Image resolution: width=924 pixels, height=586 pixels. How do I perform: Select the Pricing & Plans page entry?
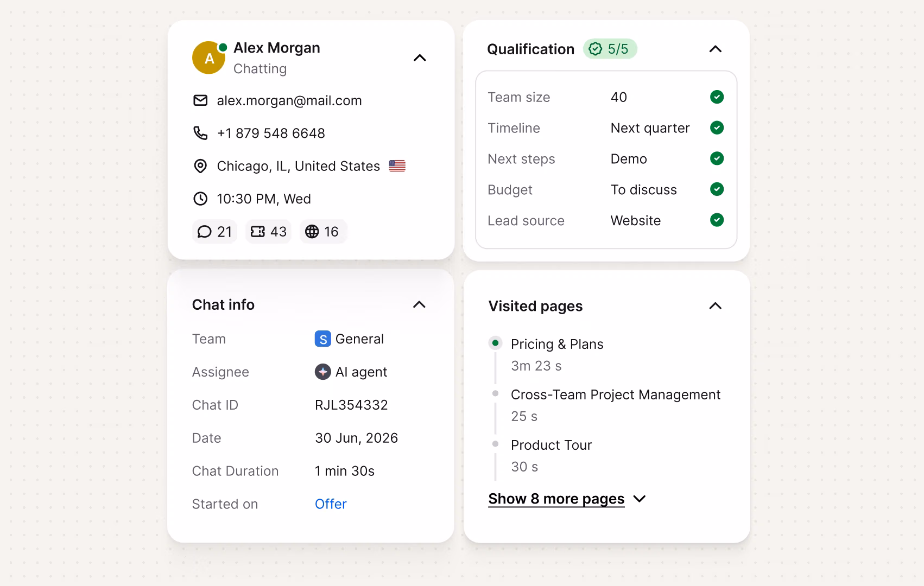[x=557, y=344]
